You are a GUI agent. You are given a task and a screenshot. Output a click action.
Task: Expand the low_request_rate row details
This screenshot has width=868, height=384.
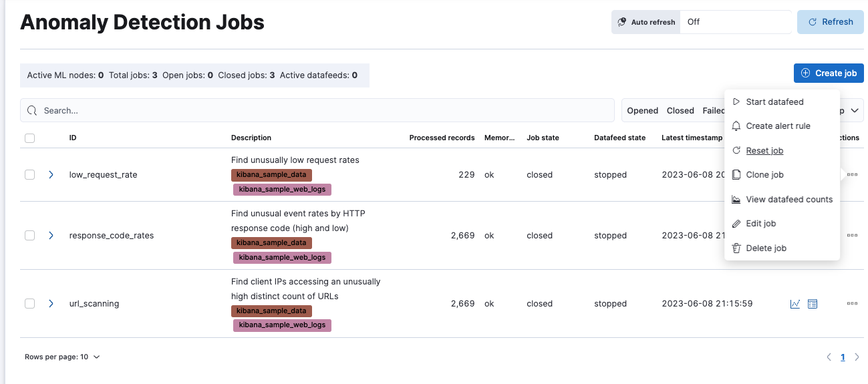pyautogui.click(x=51, y=175)
